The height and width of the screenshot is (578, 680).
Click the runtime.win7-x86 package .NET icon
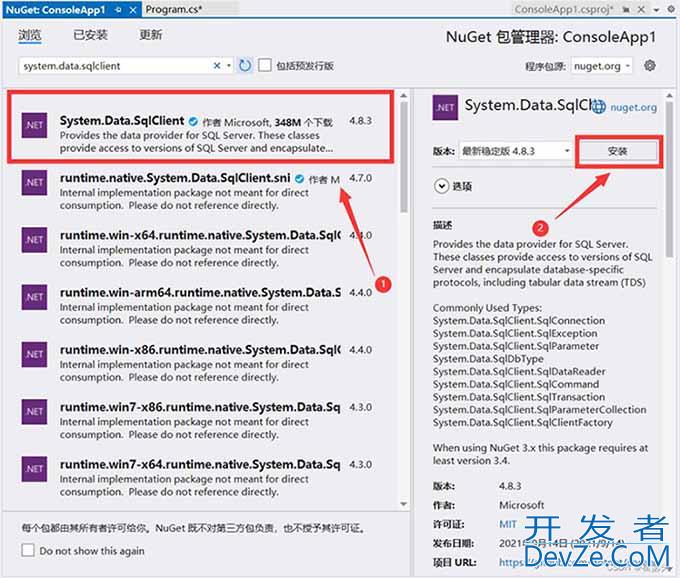pyautogui.click(x=34, y=411)
